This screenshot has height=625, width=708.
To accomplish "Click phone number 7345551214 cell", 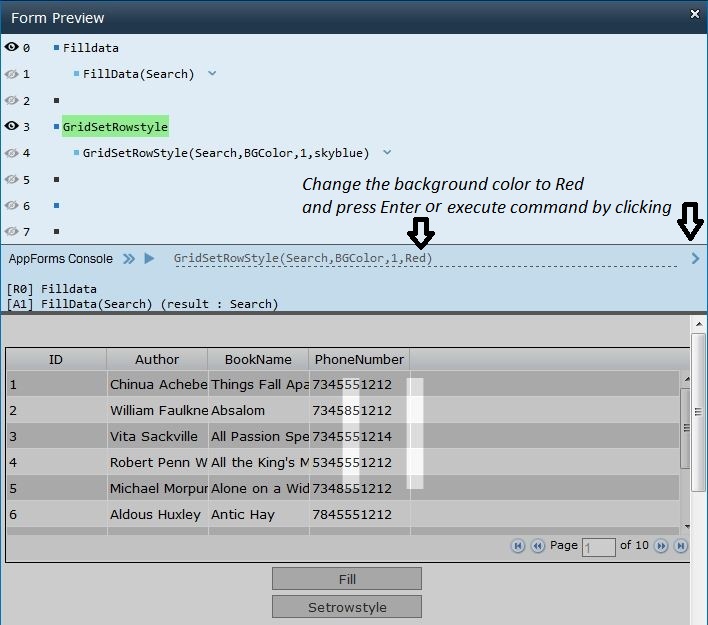I will [x=360, y=436].
